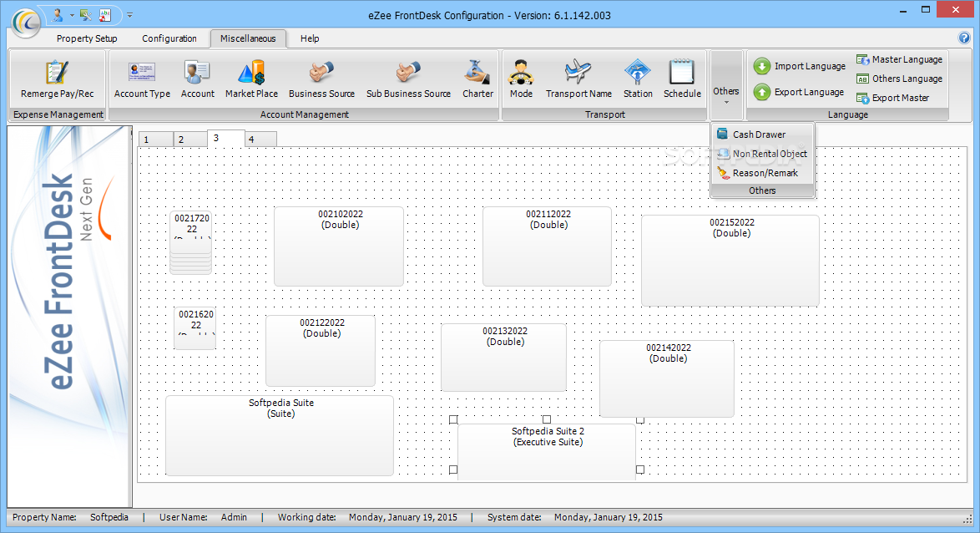Open the Help ribbon tab
The image size is (980, 533).
pyautogui.click(x=310, y=38)
